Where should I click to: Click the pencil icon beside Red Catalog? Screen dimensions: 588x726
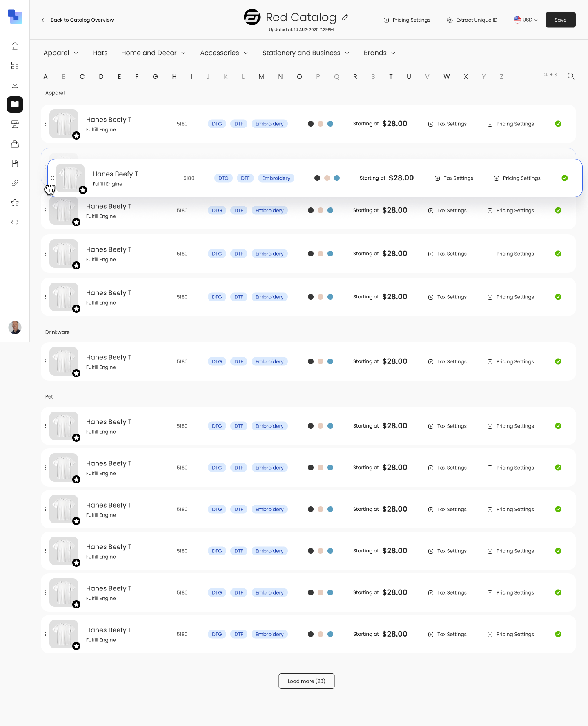click(x=345, y=18)
